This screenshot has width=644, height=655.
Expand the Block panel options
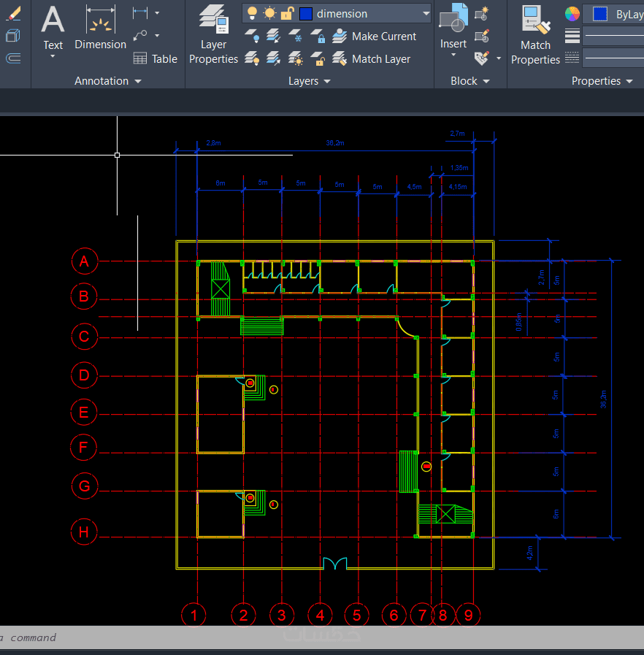click(x=469, y=81)
